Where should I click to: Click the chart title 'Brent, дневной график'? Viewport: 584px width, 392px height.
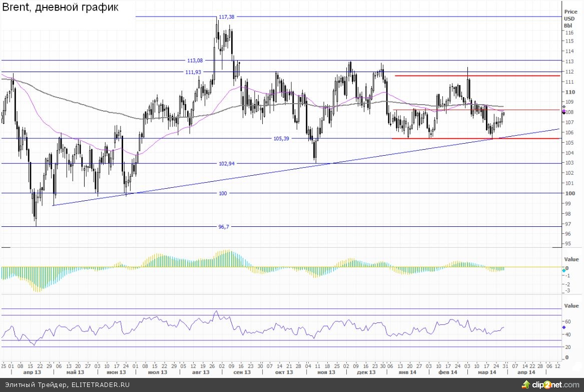click(60, 8)
